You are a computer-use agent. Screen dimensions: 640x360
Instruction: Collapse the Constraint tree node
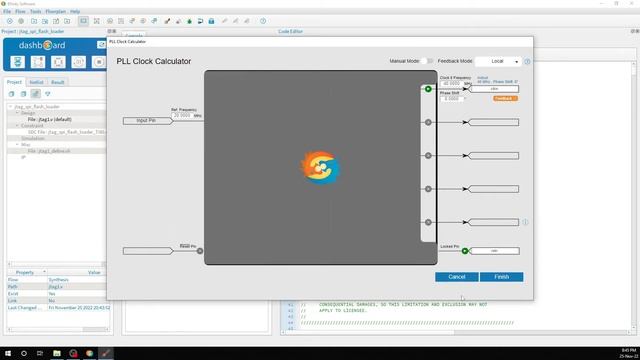coord(17,126)
